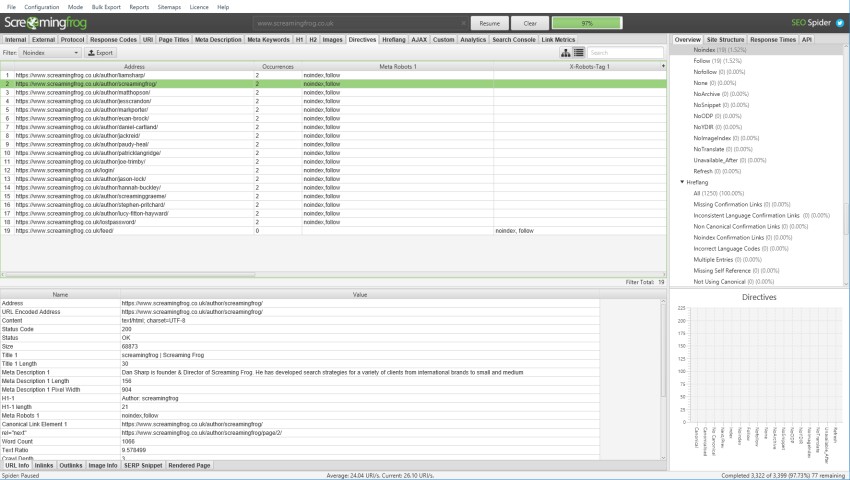Open the Licence menu

point(199,7)
